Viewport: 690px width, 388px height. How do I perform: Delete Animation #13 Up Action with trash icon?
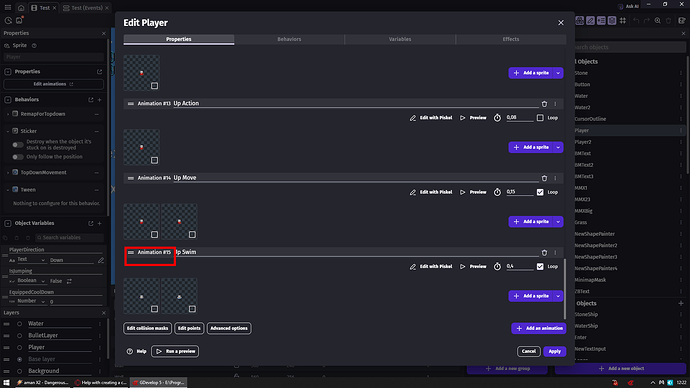point(544,104)
